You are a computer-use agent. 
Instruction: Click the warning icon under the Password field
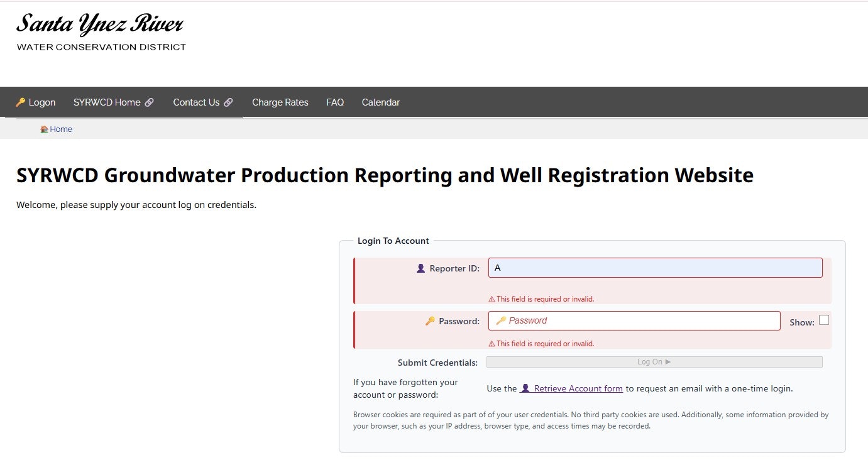[492, 344]
